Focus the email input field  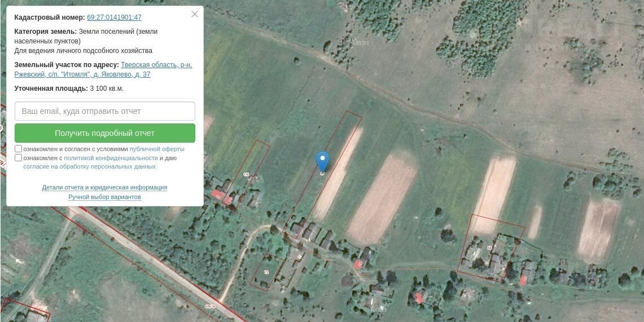coord(105,111)
